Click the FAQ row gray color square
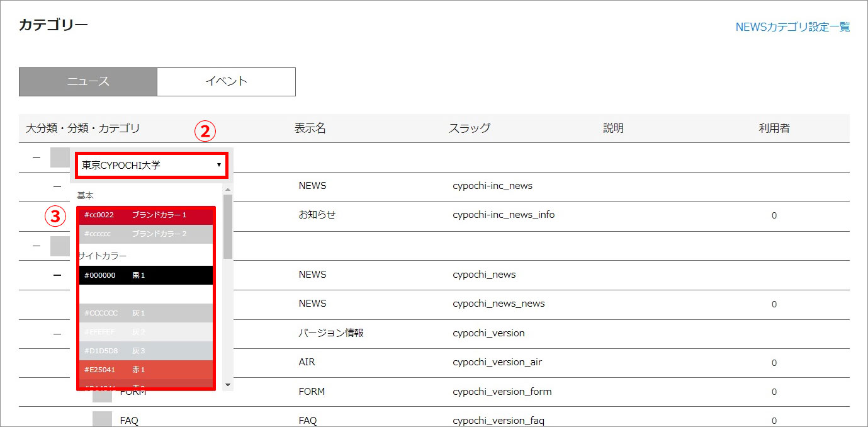The width and height of the screenshot is (868, 427). (x=102, y=420)
